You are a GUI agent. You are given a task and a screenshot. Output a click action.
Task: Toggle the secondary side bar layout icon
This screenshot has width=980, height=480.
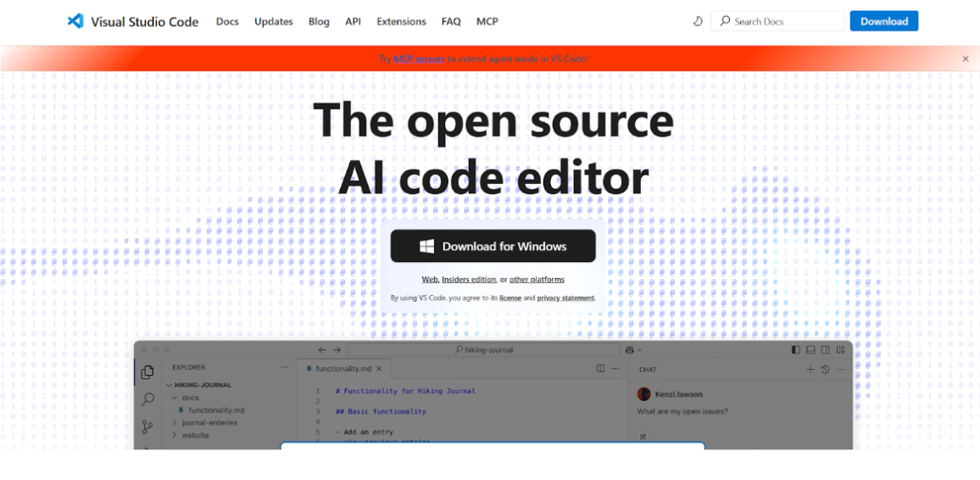pyautogui.click(x=826, y=350)
